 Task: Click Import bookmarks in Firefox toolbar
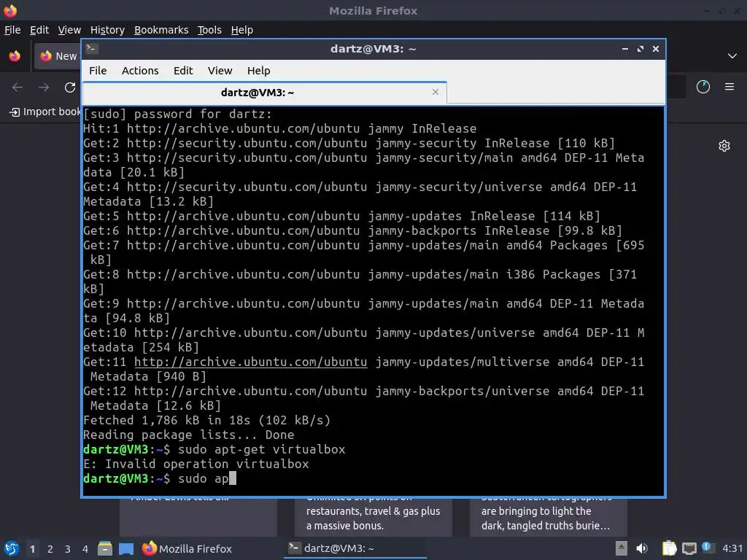(45, 112)
